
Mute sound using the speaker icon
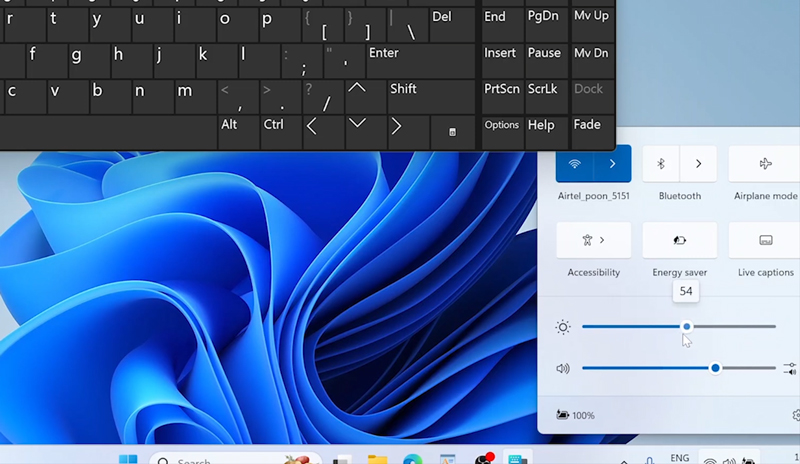563,369
